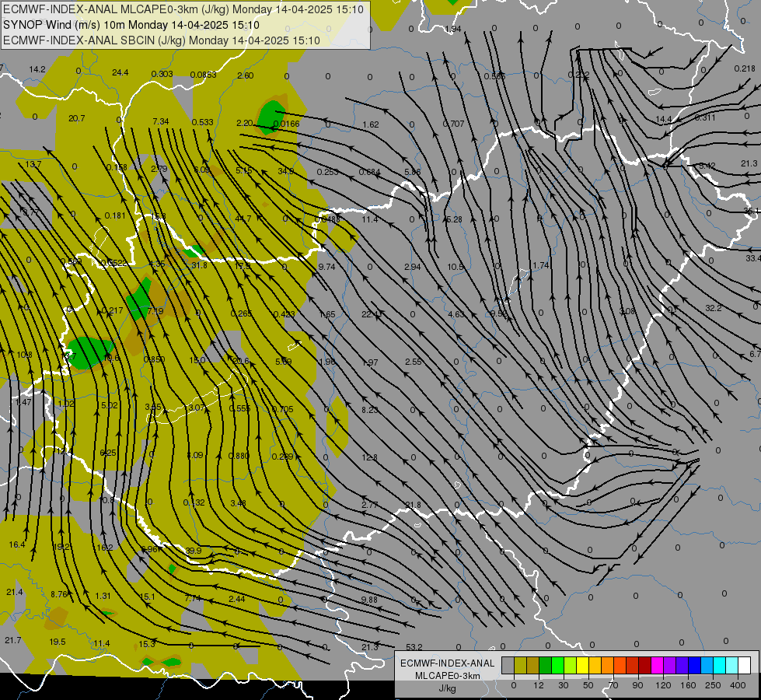Select the map value 32.2
This screenshot has height=700, width=761.
pyautogui.click(x=714, y=308)
